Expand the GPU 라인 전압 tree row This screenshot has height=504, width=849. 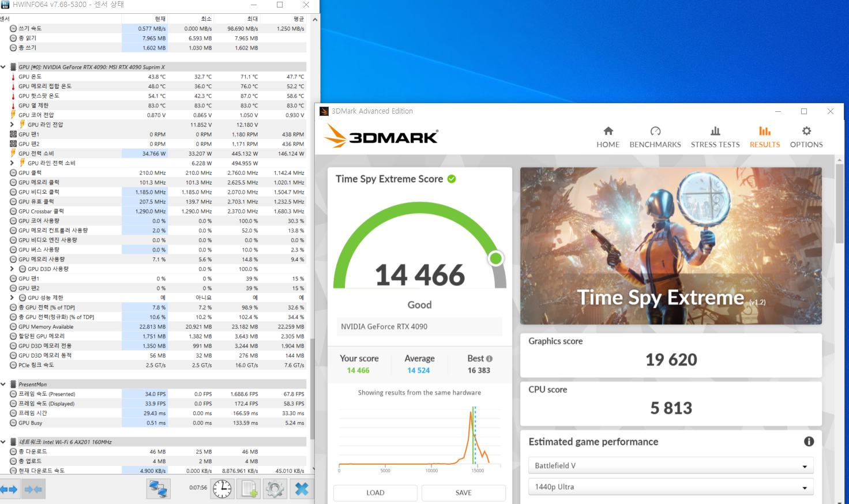coord(12,125)
